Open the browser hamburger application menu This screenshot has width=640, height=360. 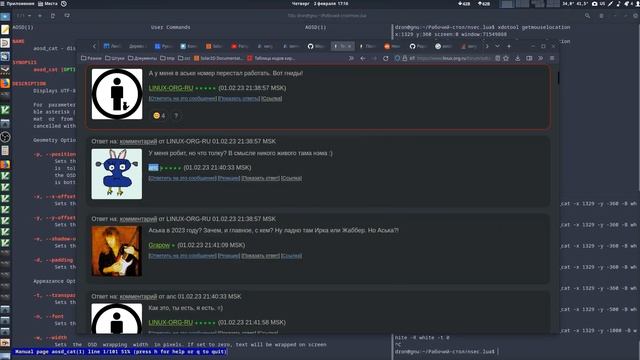tap(552, 58)
